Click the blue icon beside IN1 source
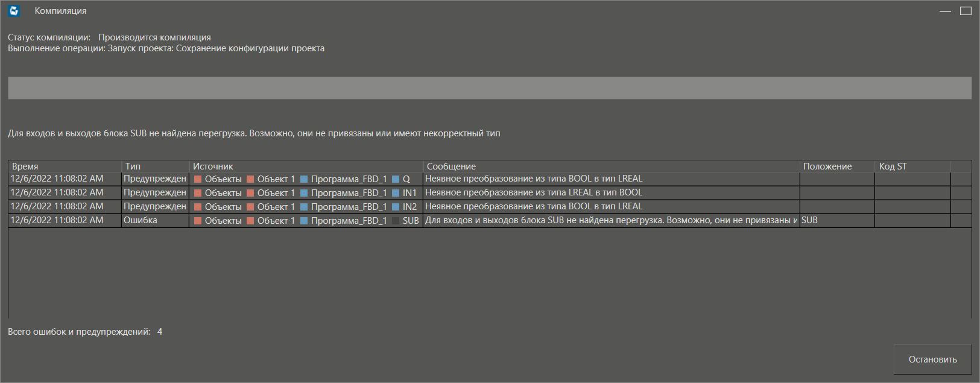The width and height of the screenshot is (980, 383). 396,193
